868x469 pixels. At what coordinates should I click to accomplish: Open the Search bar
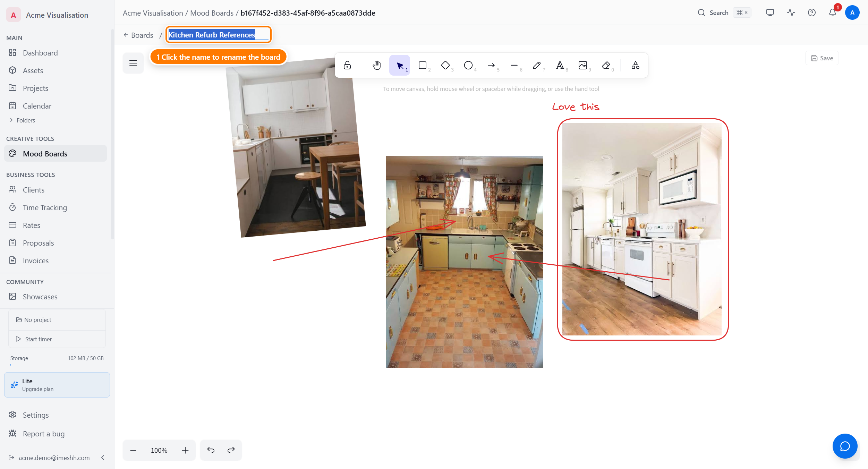pyautogui.click(x=724, y=13)
